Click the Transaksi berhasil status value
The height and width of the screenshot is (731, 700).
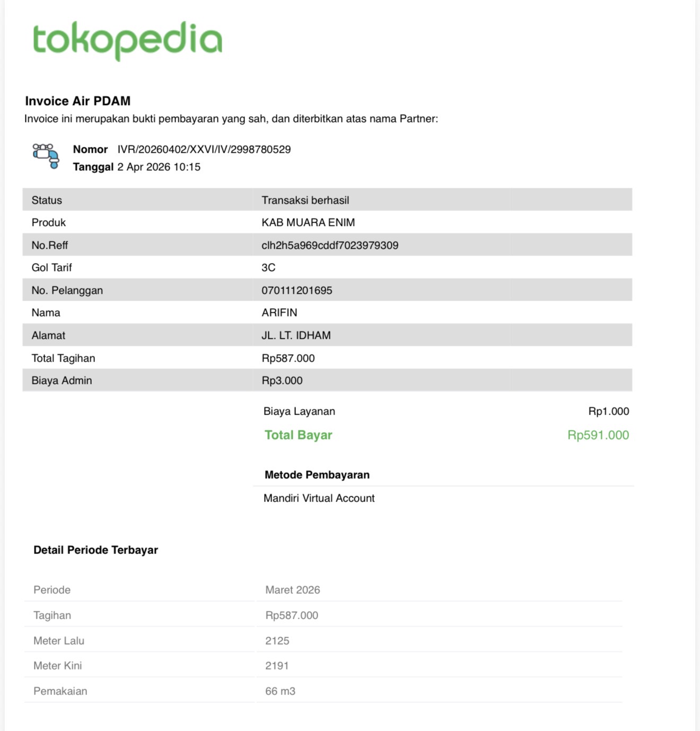305,200
